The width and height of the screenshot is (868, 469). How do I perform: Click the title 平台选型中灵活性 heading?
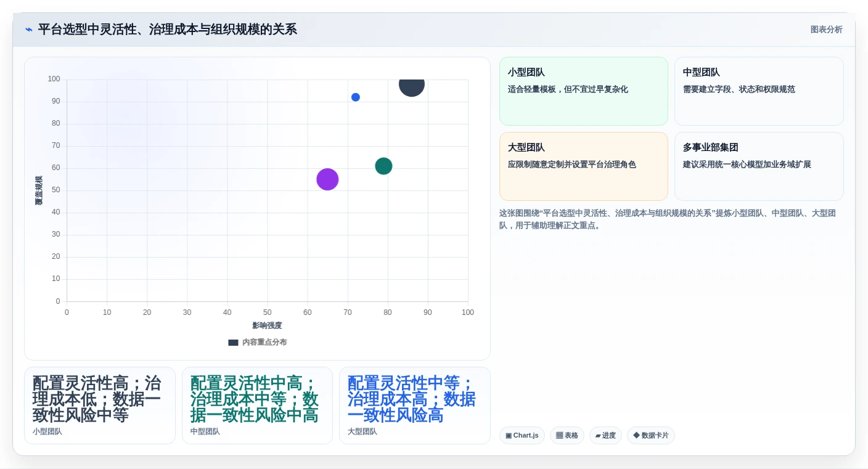pyautogui.click(x=168, y=30)
